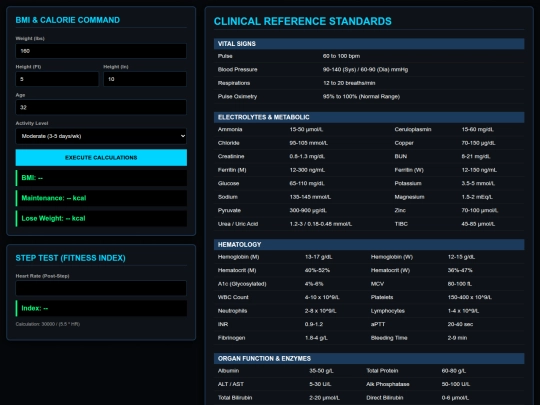Click the INR row label
Viewport: 540px width, 405px height.
222,324
